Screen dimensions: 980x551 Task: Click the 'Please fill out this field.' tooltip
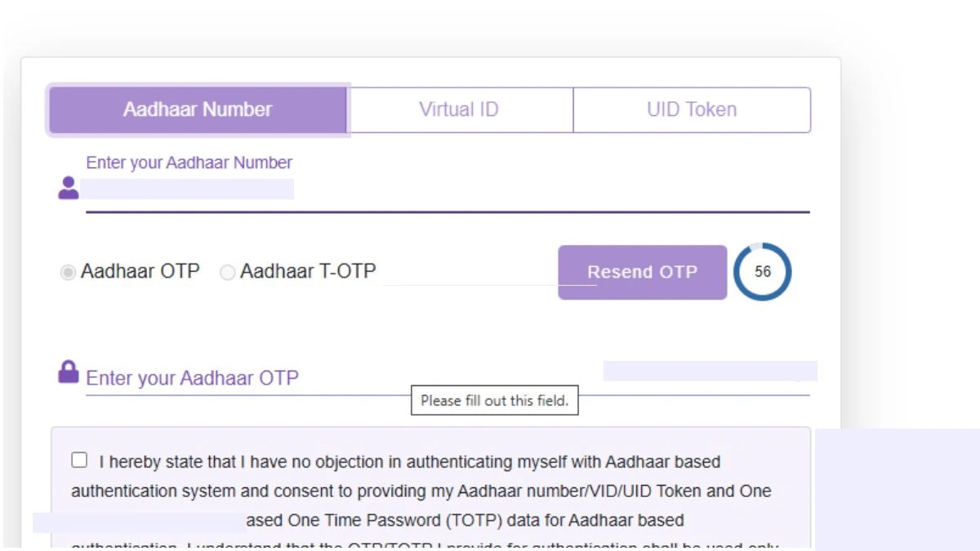point(494,401)
